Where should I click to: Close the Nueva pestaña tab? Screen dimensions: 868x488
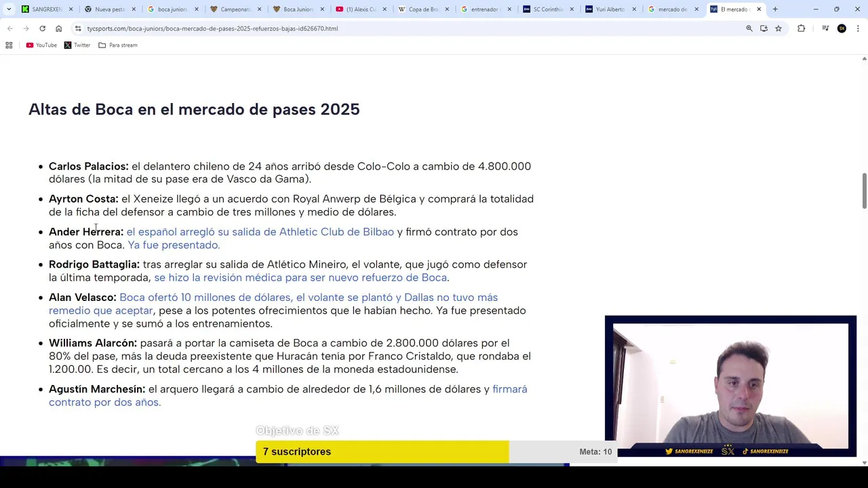tap(134, 9)
